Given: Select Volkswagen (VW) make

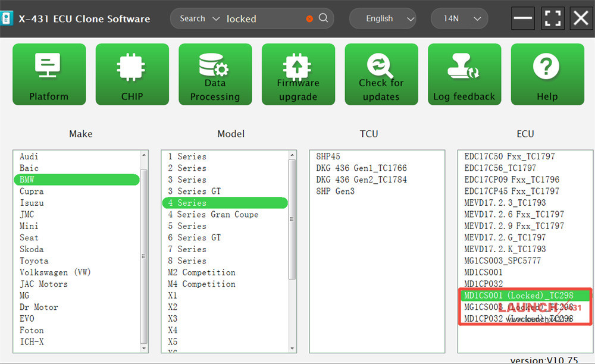Looking at the screenshot, I should tap(55, 272).
